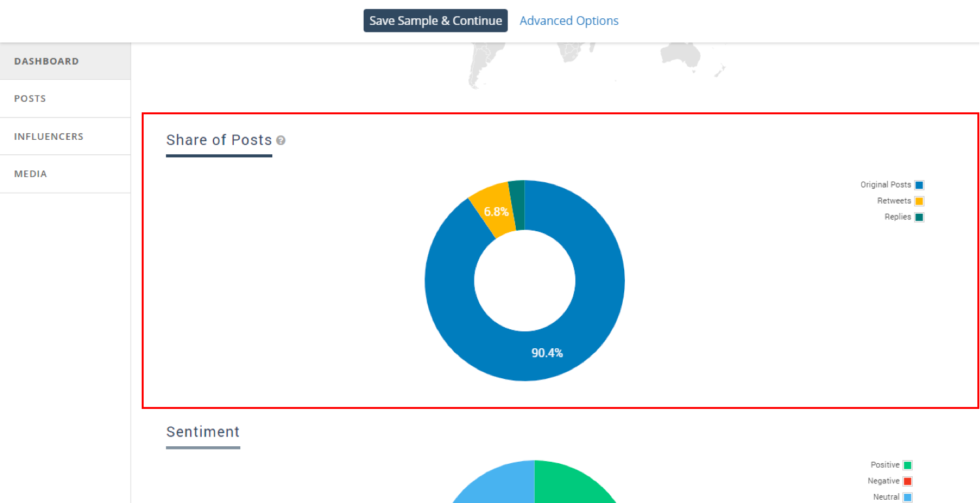The image size is (980, 503).
Task: Click the help icon beside Share of Posts
Action: (281, 140)
